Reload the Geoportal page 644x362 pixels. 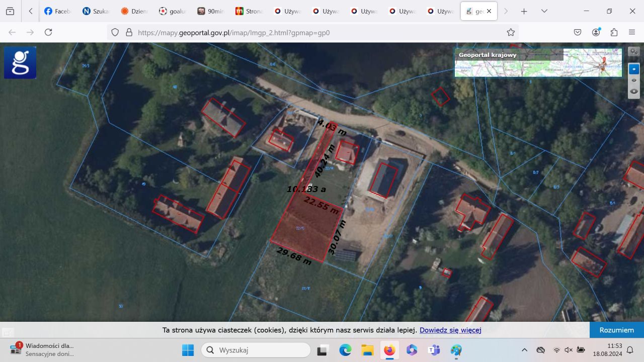pyautogui.click(x=48, y=32)
